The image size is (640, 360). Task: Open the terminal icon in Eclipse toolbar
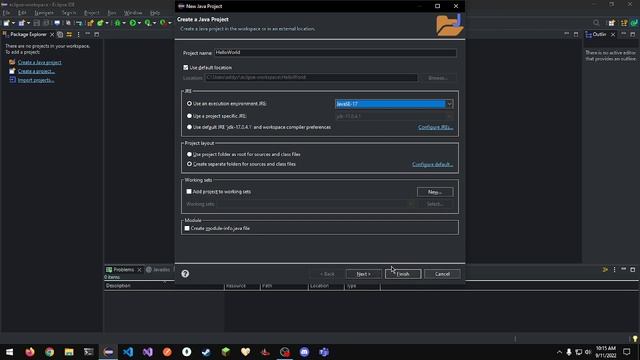coord(57,23)
